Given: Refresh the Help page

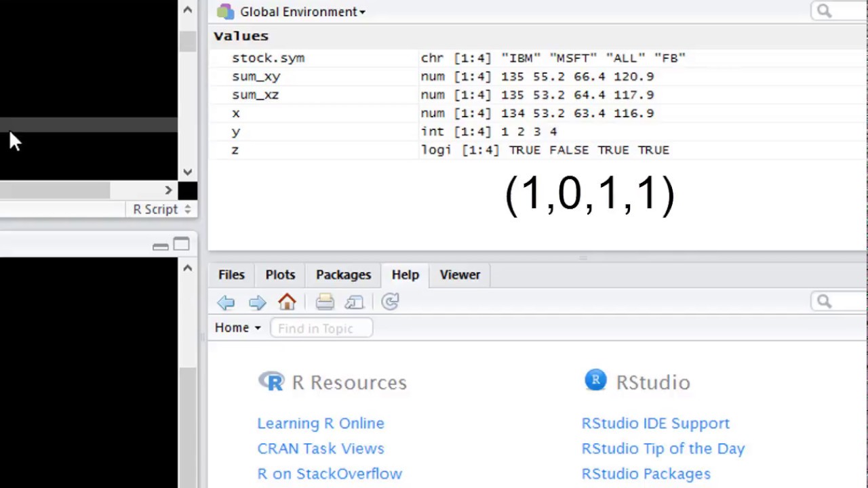Looking at the screenshot, I should (x=389, y=302).
